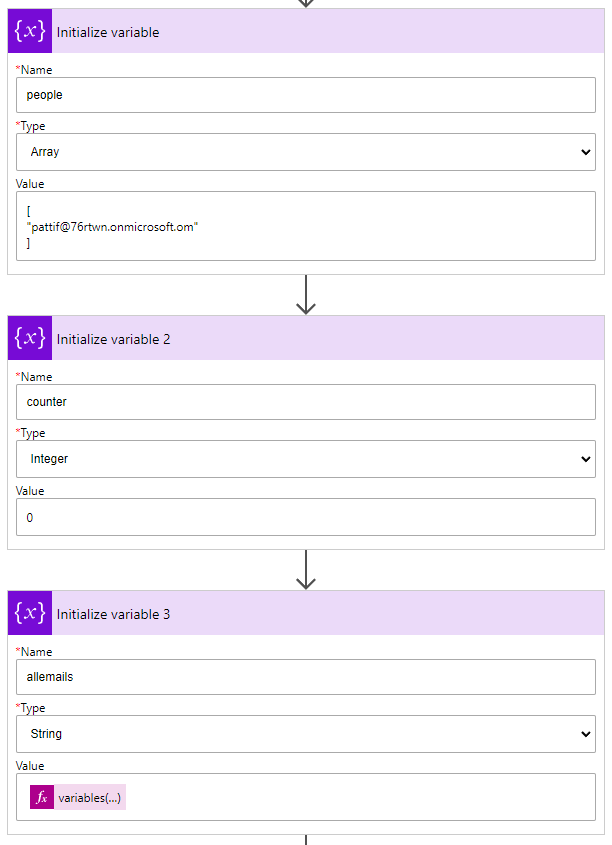The width and height of the screenshot is (612, 845).
Task: Open the Type dropdown showing Integer
Action: coord(305,459)
